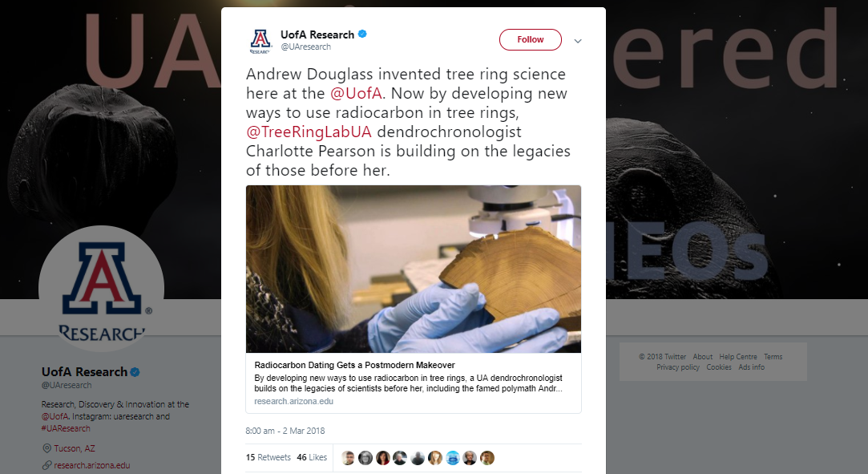Click the 8:00 am 2 Mar 2018 timestamp
Screen dimensions: 868x474
click(x=285, y=431)
